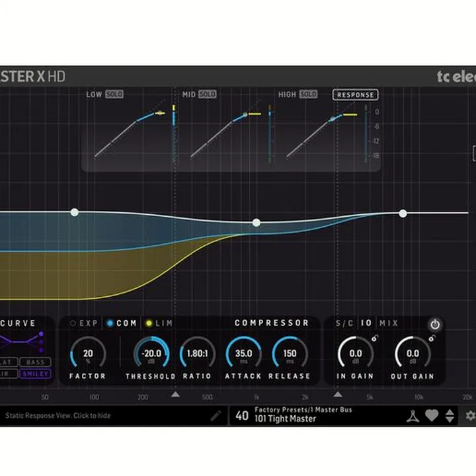The width and height of the screenshot is (476, 476).
Task: Toggle the power bypass icon
Action: tap(435, 325)
